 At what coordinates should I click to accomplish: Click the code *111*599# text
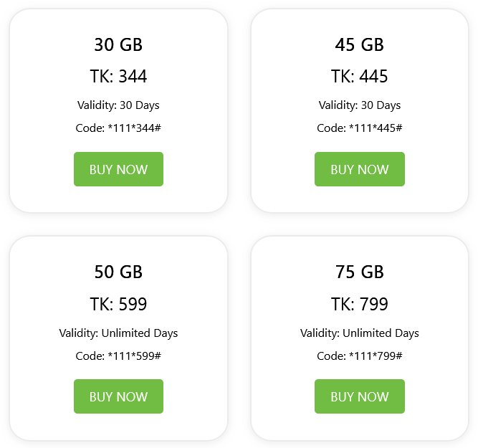tap(118, 356)
